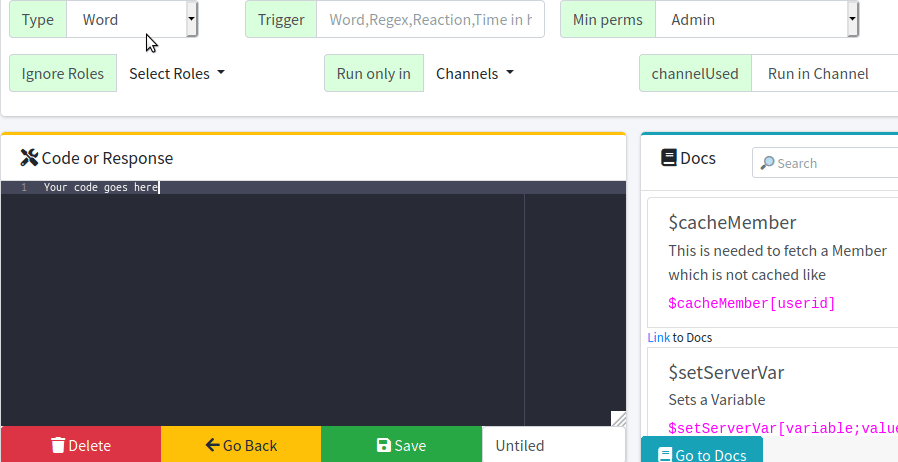
Task: Click the channelUsed label
Action: [x=695, y=73]
